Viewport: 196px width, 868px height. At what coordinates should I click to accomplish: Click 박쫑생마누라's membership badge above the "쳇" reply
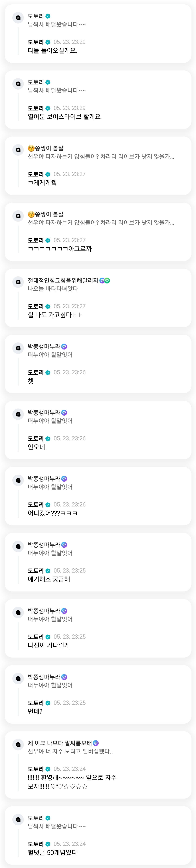click(64, 346)
